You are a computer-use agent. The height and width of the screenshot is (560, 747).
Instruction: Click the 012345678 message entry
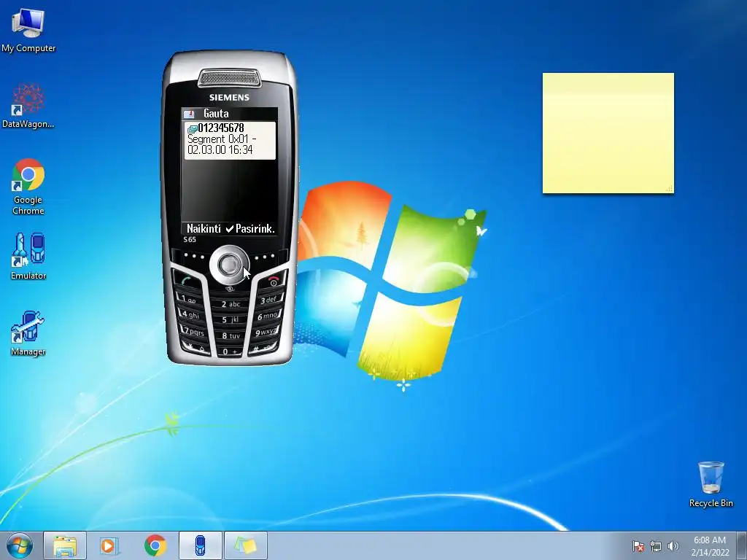click(x=230, y=141)
